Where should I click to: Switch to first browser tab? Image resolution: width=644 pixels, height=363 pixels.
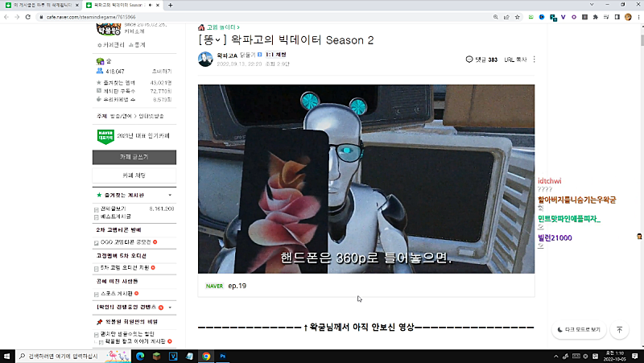pyautogui.click(x=41, y=5)
